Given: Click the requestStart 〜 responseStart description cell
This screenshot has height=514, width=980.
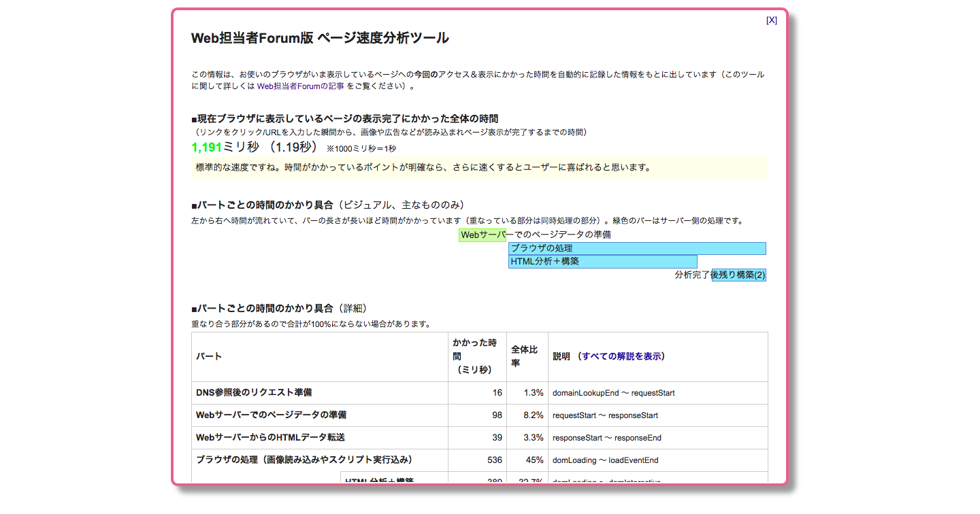Looking at the screenshot, I should pyautogui.click(x=605, y=415).
